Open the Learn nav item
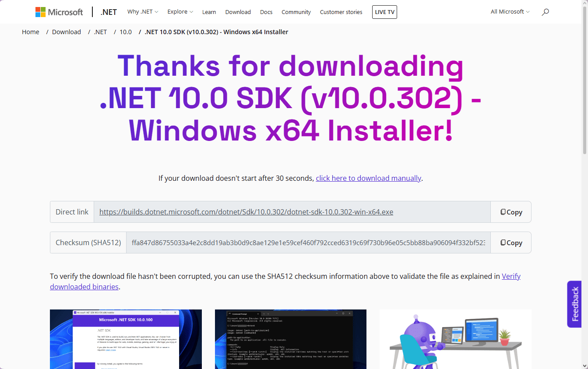This screenshot has width=588, height=369. 209,12
